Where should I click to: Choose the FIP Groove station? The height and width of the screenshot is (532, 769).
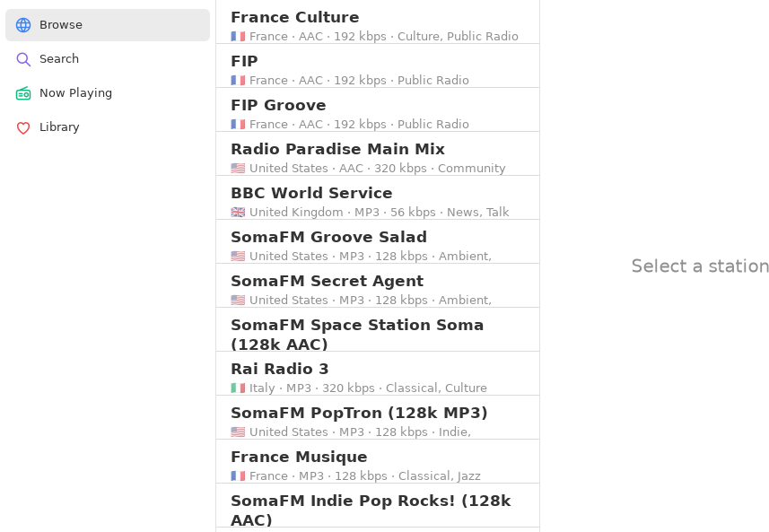(378, 109)
